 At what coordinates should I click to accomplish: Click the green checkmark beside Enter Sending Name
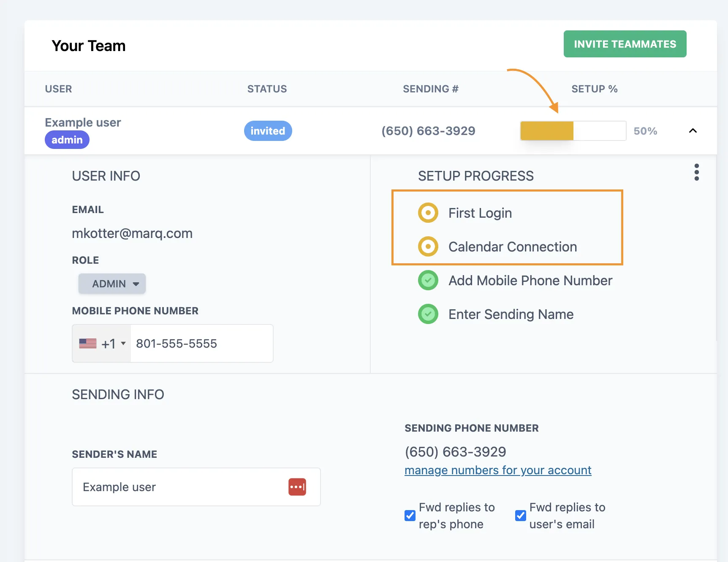point(428,314)
